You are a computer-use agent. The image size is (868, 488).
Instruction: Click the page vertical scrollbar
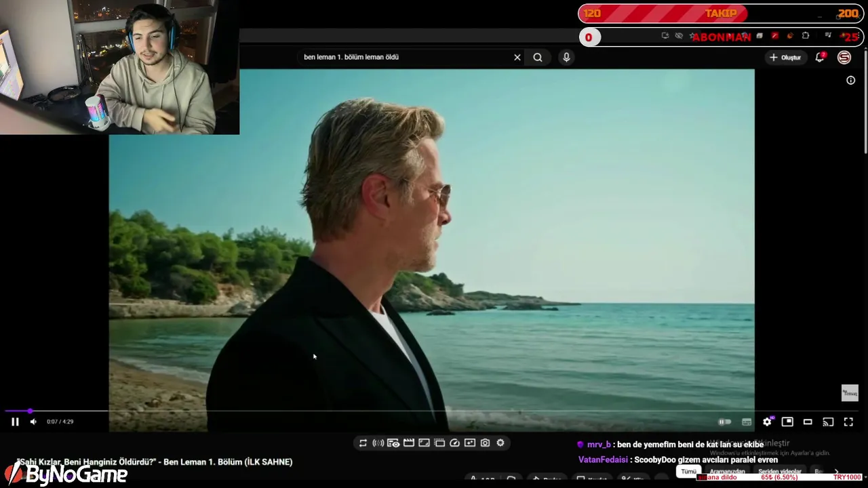[x=865, y=102]
